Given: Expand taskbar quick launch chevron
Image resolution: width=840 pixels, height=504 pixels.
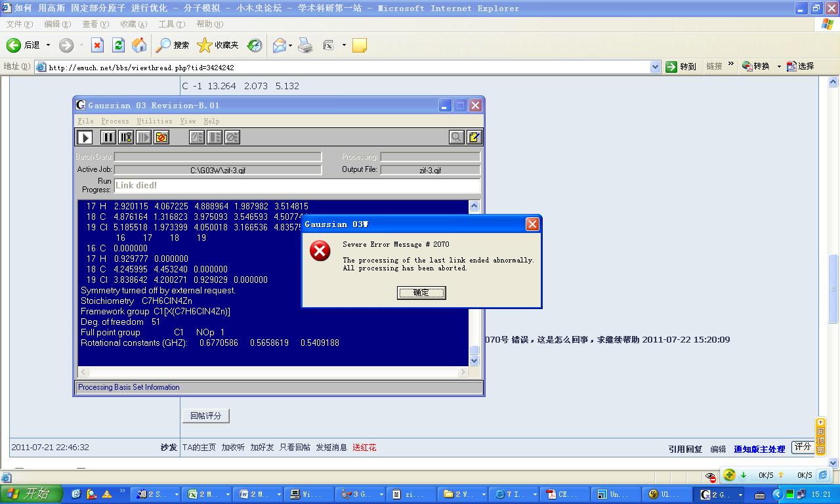Looking at the screenshot, I should click(x=123, y=491).
